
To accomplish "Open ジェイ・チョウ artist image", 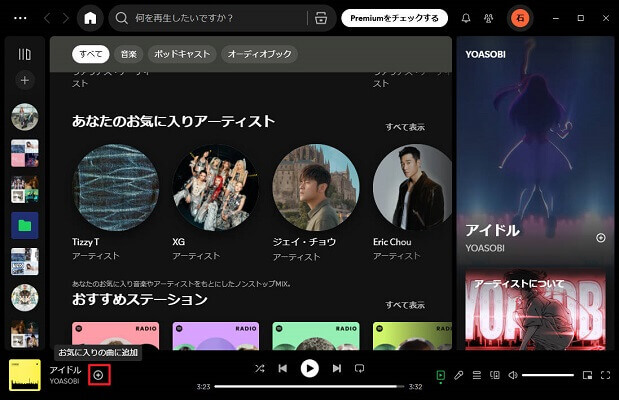I will [316, 188].
